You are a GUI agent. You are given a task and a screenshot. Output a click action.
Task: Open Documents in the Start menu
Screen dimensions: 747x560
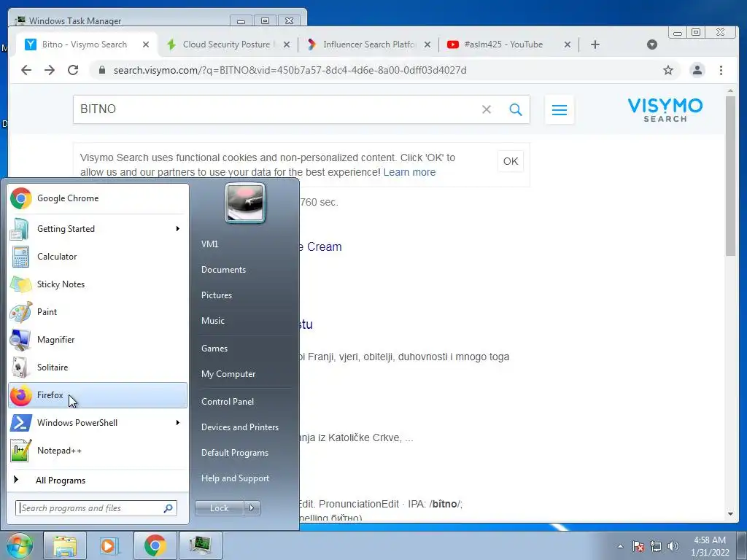click(x=223, y=270)
